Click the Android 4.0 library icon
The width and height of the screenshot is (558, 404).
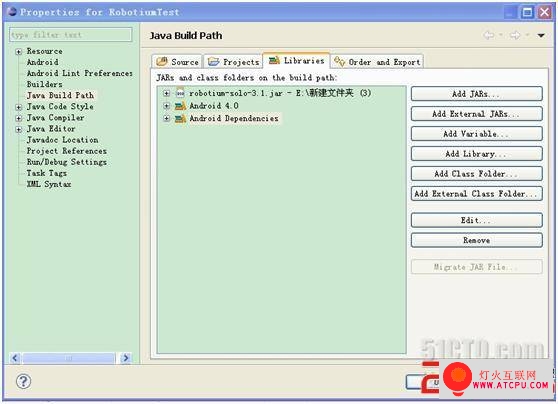click(x=180, y=106)
